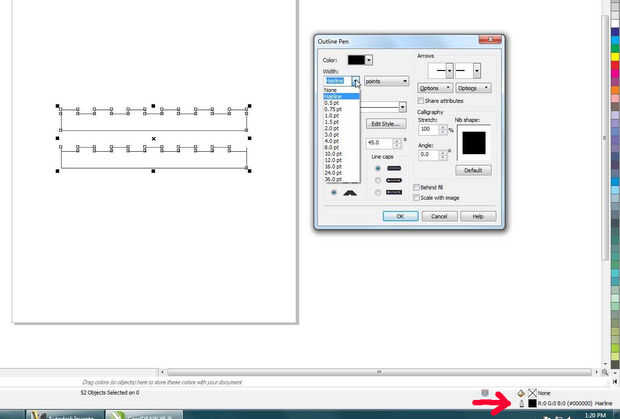
Task: Click the Angle spinner arrows
Action: click(443, 155)
